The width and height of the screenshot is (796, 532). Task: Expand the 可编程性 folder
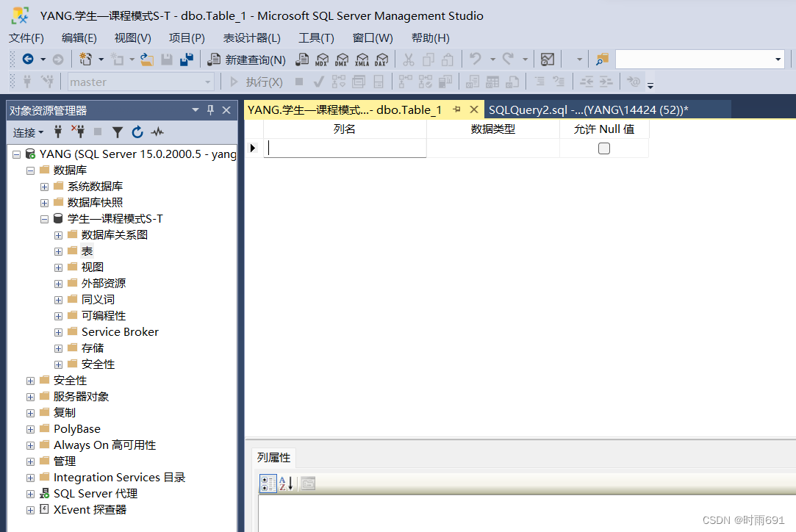coord(58,316)
